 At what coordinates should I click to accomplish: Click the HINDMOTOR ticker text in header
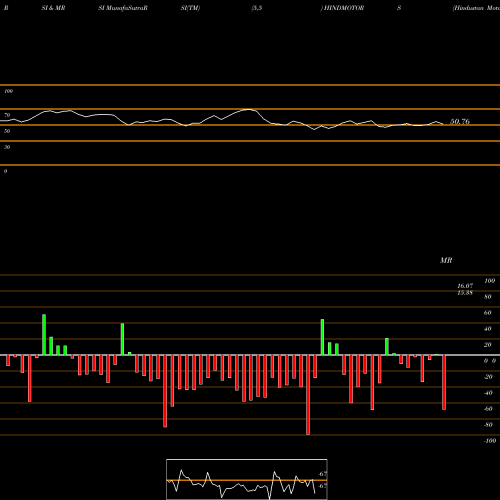(x=344, y=8)
